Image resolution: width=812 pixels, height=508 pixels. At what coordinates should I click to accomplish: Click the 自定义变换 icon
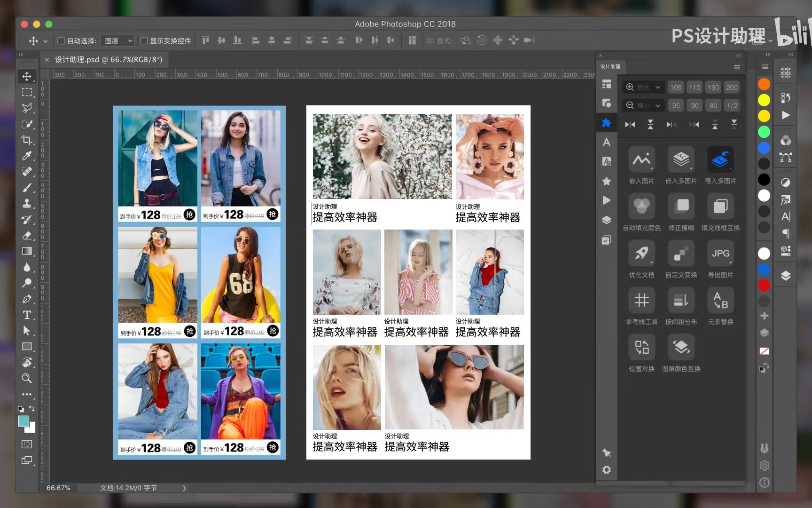tap(681, 254)
